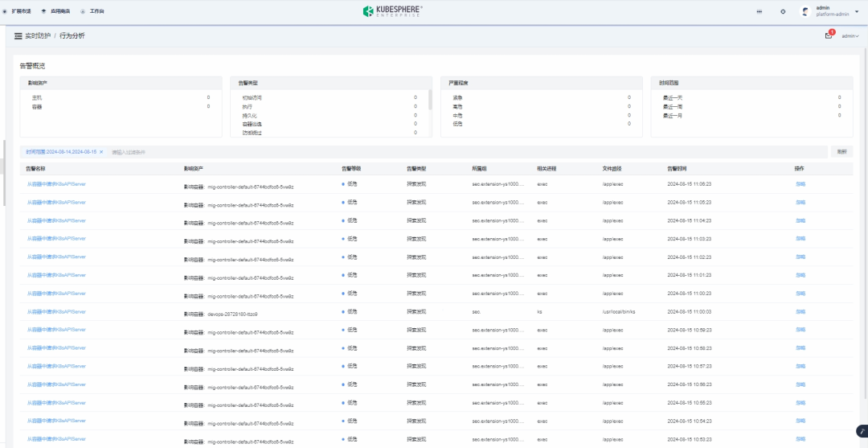Click the settings gear icon in top bar

click(x=783, y=11)
